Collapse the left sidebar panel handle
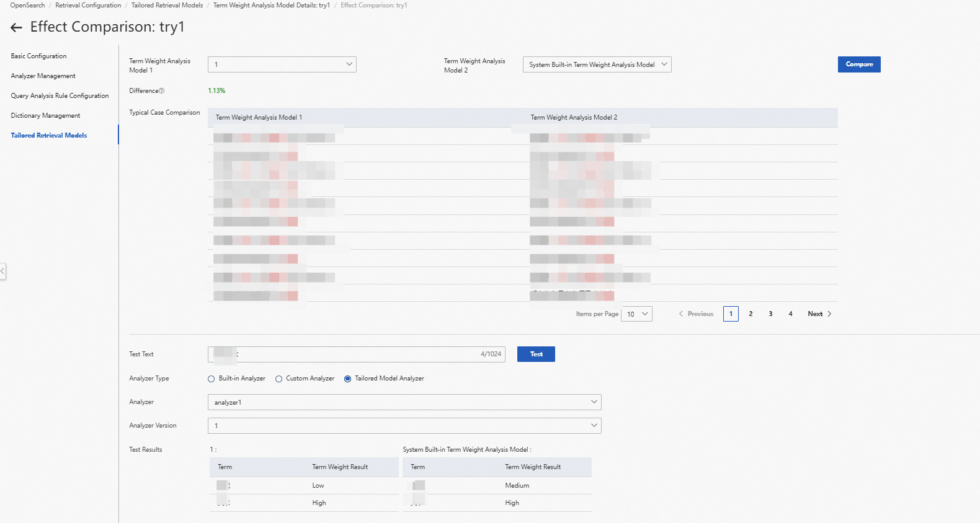The image size is (980, 523). tap(3, 271)
